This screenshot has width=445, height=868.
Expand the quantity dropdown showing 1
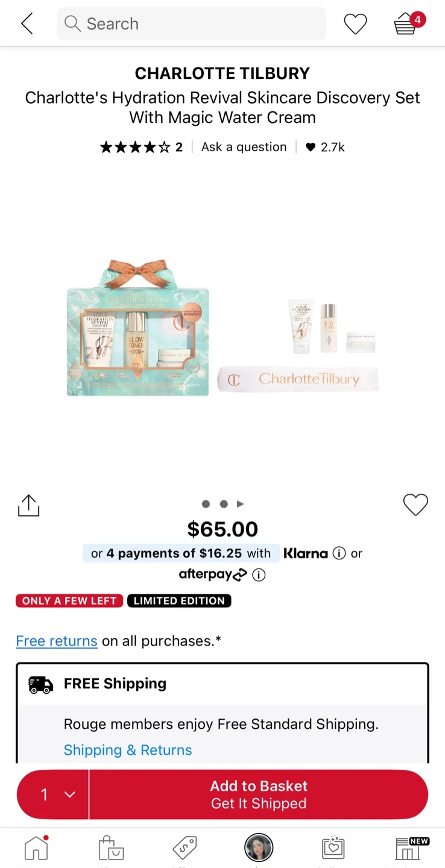pos(53,794)
